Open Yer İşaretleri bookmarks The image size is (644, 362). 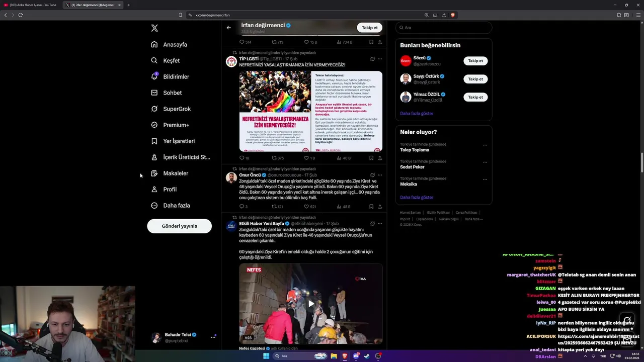coord(173,141)
